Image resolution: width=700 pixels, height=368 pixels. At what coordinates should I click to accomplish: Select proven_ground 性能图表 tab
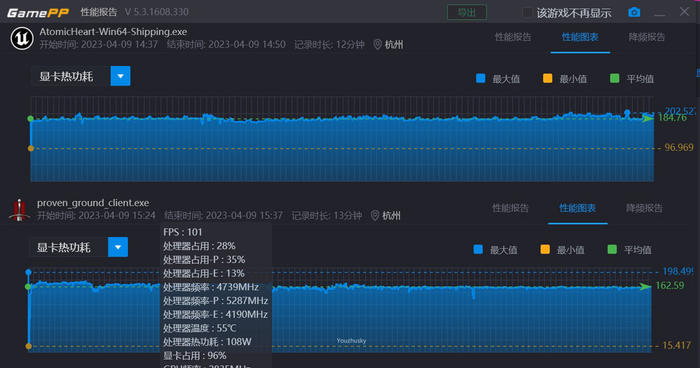[x=577, y=208]
